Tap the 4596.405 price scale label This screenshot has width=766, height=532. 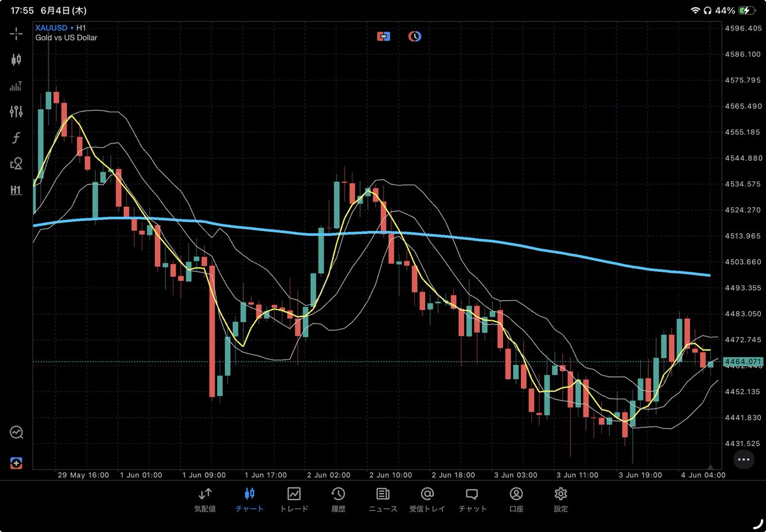(x=744, y=28)
